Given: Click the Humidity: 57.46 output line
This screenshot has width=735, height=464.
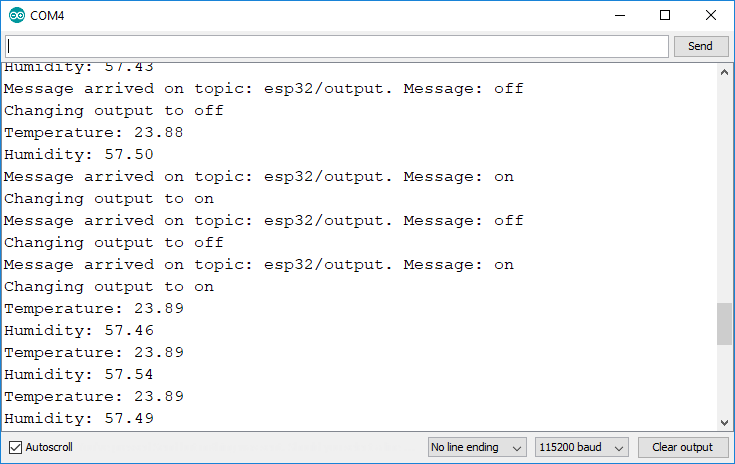Looking at the screenshot, I should coord(79,330).
